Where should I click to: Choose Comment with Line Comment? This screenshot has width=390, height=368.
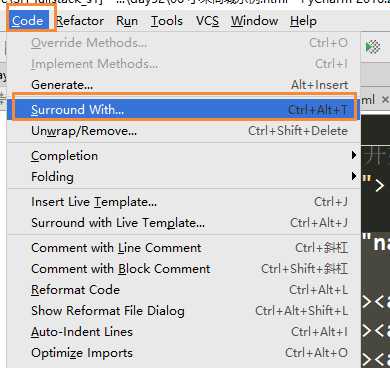183,248
